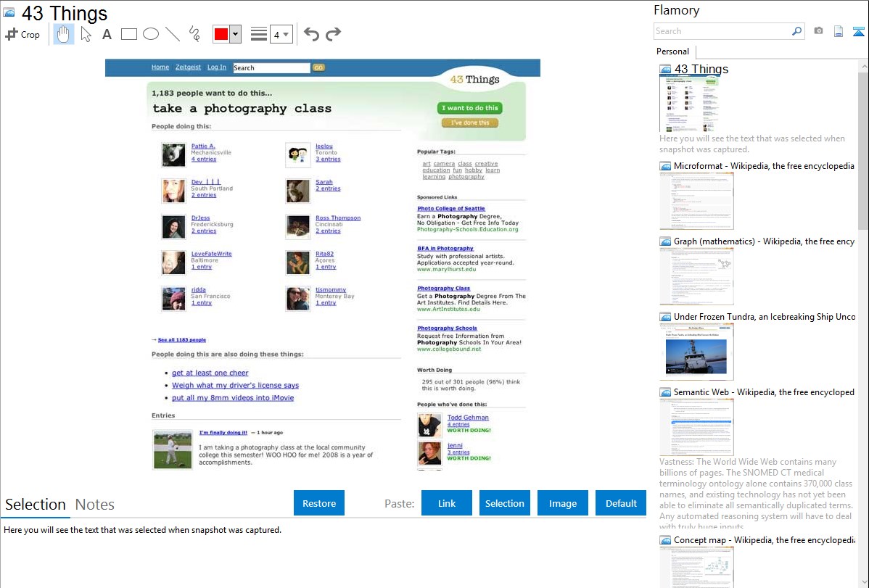Click the Restore button
This screenshot has height=588, width=869.
tap(319, 503)
